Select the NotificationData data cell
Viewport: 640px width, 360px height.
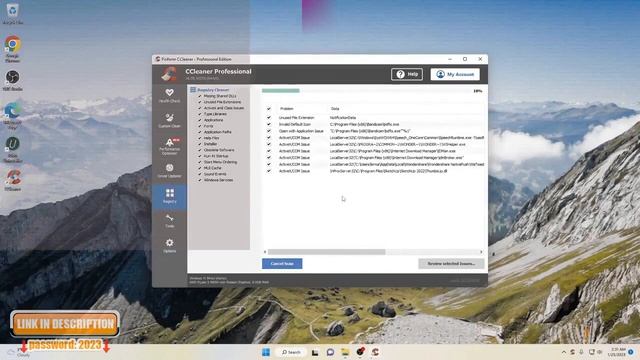[x=343, y=118]
